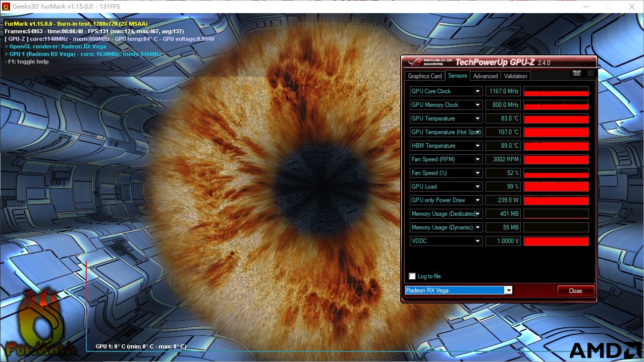Open the Fan Speed (RPM) dropdown
The height and width of the screenshot is (362, 644).
coord(478,159)
